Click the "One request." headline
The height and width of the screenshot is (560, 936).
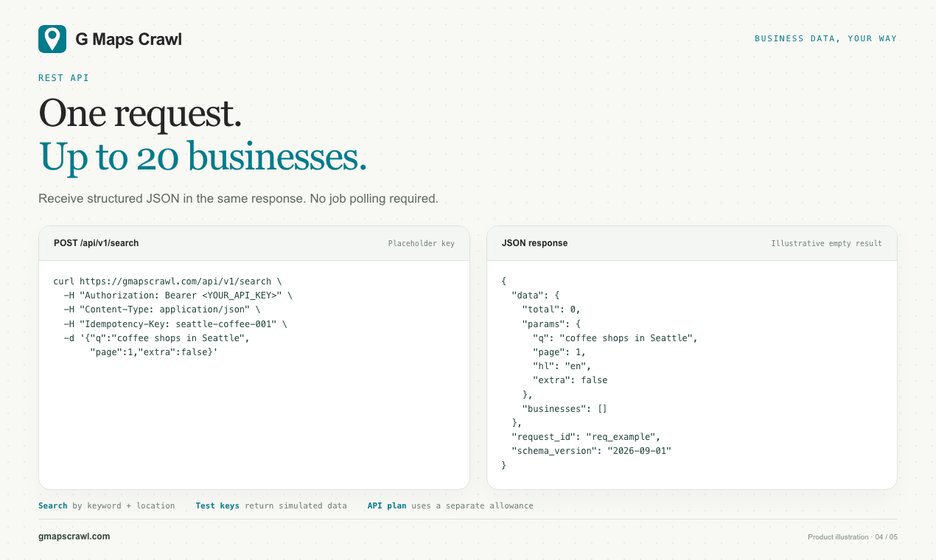[x=140, y=113]
